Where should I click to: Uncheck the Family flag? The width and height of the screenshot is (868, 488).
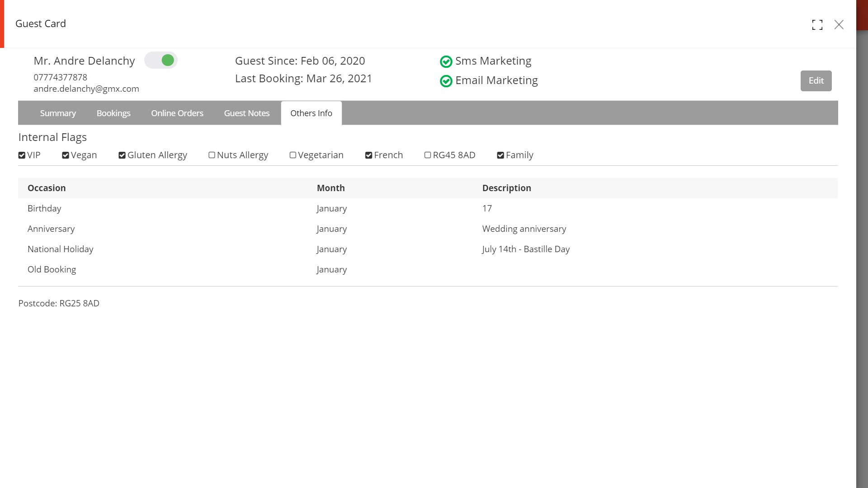coord(500,155)
